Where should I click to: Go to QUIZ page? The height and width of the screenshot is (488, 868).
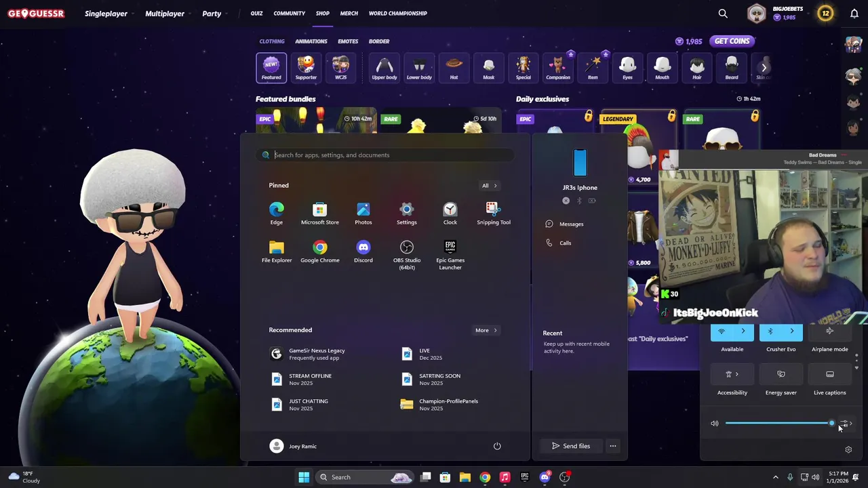pyautogui.click(x=256, y=14)
